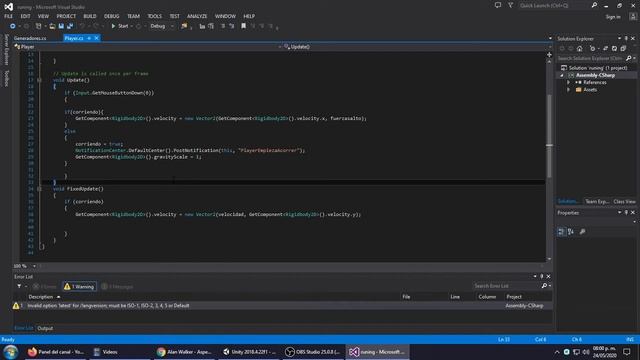The image size is (640, 360).
Task: Click Properties Pages wrench icon
Action: click(582, 232)
